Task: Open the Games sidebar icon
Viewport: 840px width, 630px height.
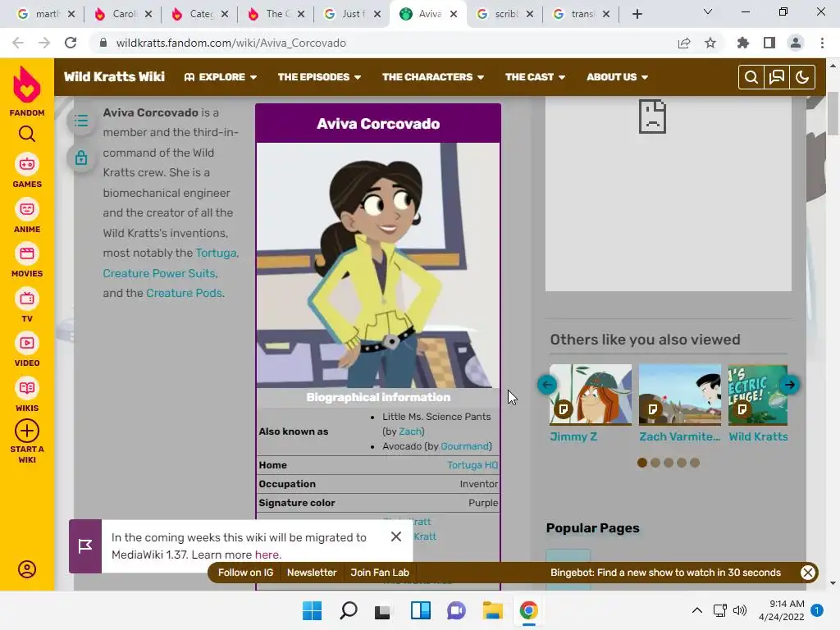Action: pyautogui.click(x=27, y=164)
